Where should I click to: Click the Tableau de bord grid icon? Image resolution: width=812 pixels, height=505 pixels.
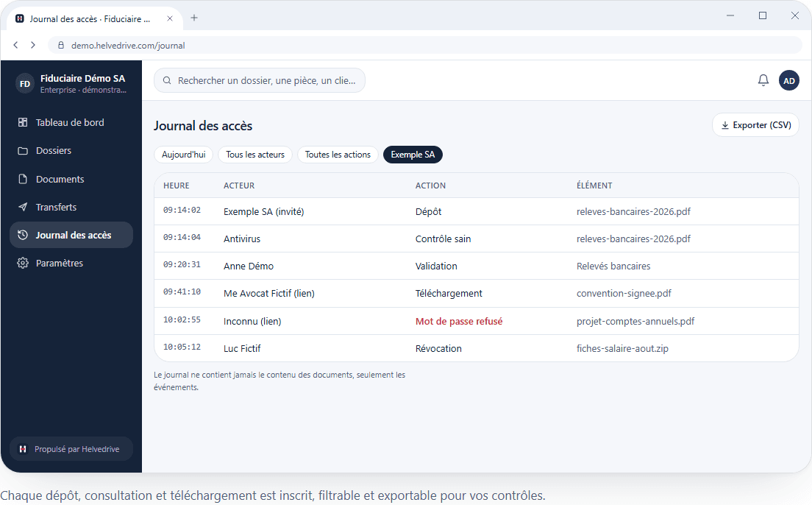click(x=23, y=122)
